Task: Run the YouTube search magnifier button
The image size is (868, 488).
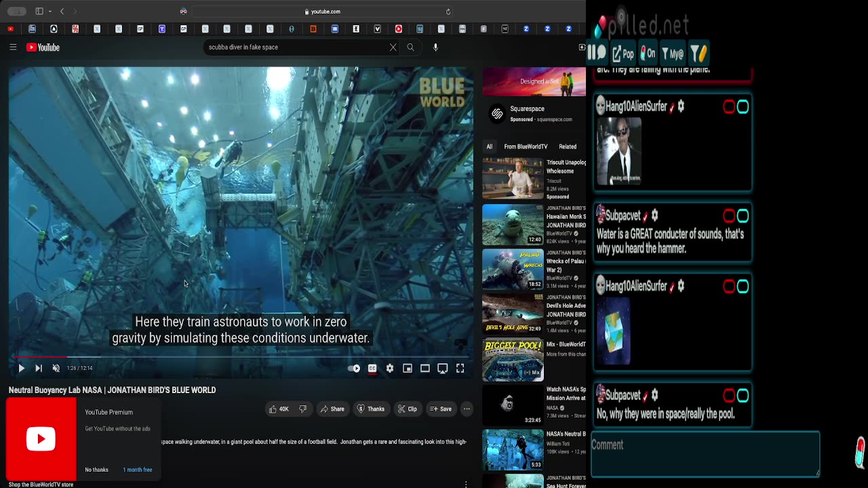Action: click(x=410, y=47)
